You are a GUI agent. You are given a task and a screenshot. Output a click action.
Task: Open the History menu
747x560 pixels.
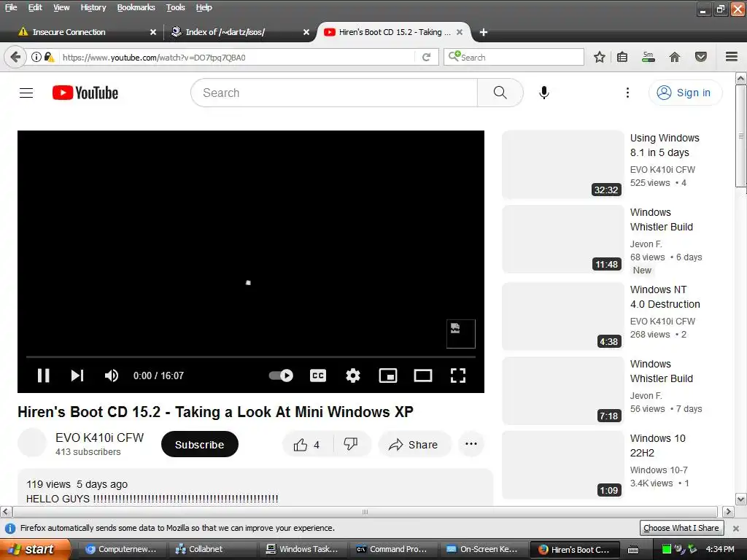coord(93,7)
